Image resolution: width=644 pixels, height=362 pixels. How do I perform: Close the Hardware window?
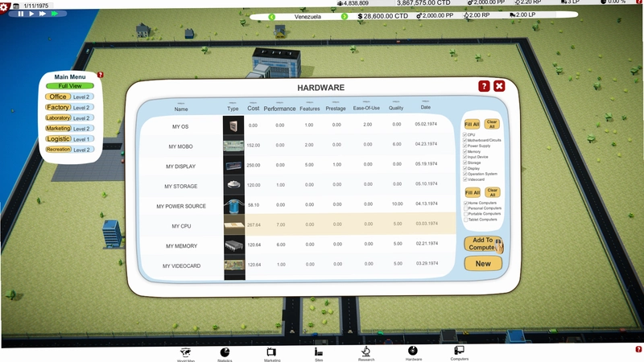coord(499,86)
